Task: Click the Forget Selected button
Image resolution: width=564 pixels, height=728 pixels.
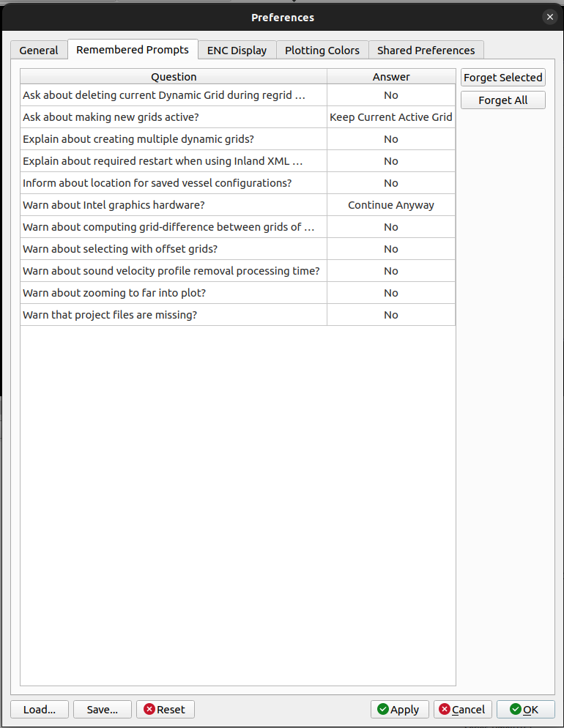Action: [503, 78]
